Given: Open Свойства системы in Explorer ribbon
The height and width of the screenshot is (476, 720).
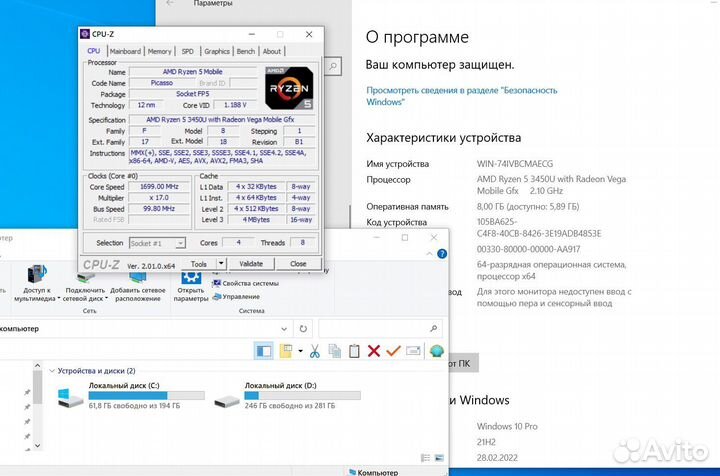Looking at the screenshot, I should pos(246,284).
